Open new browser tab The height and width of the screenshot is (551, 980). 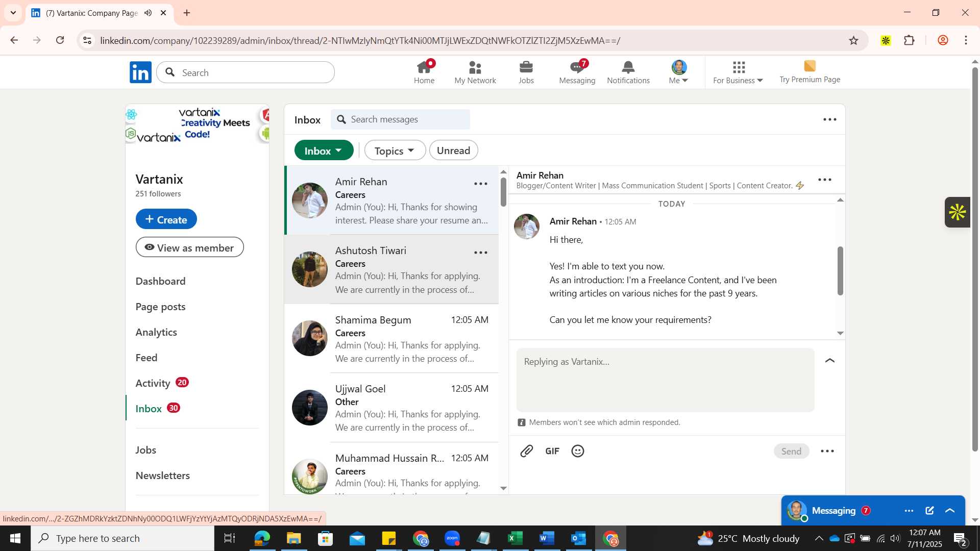(x=187, y=13)
